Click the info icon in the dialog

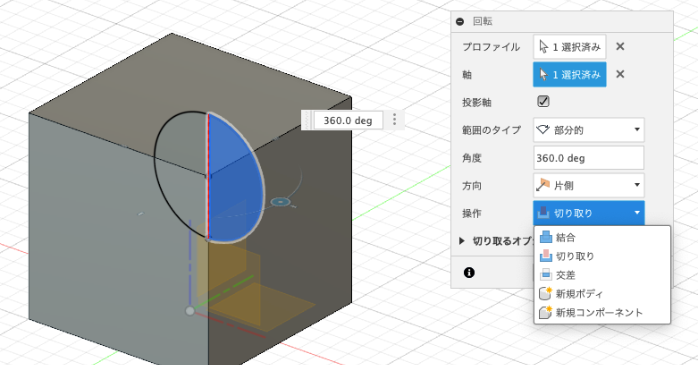click(469, 272)
